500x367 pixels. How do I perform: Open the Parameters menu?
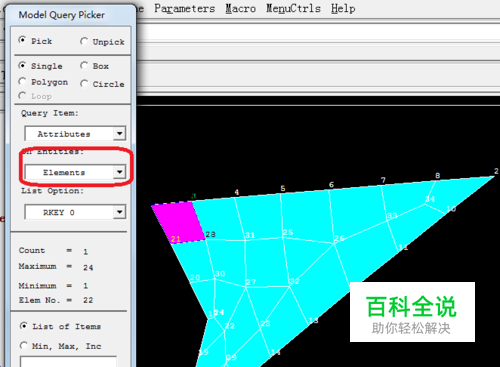pos(184,9)
